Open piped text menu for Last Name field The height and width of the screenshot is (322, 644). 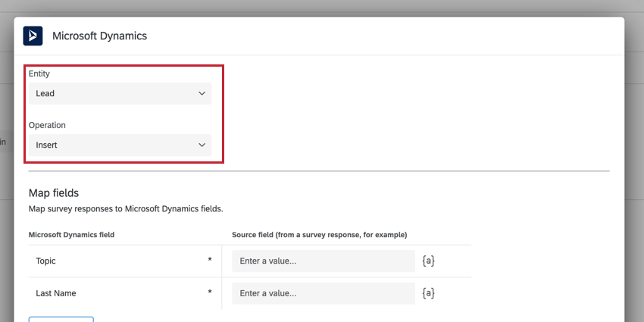click(x=428, y=293)
